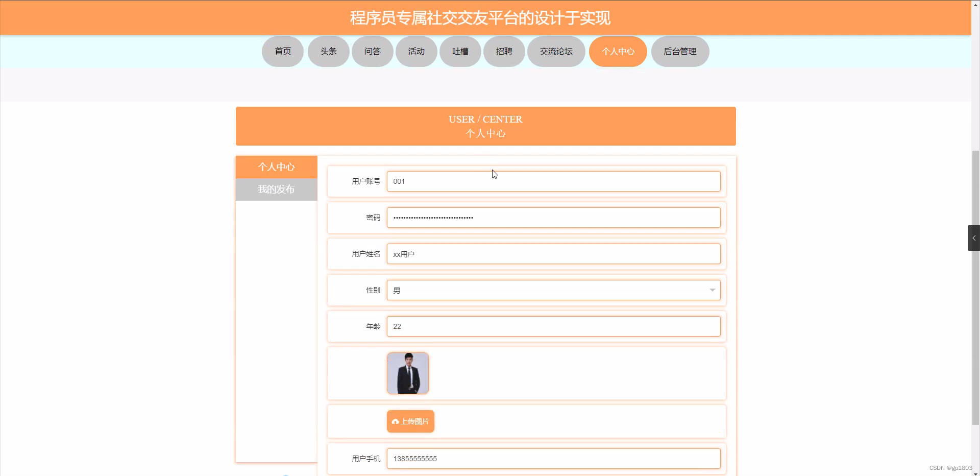Click into the 密码 password field
The image size is (980, 476).
coord(554,218)
